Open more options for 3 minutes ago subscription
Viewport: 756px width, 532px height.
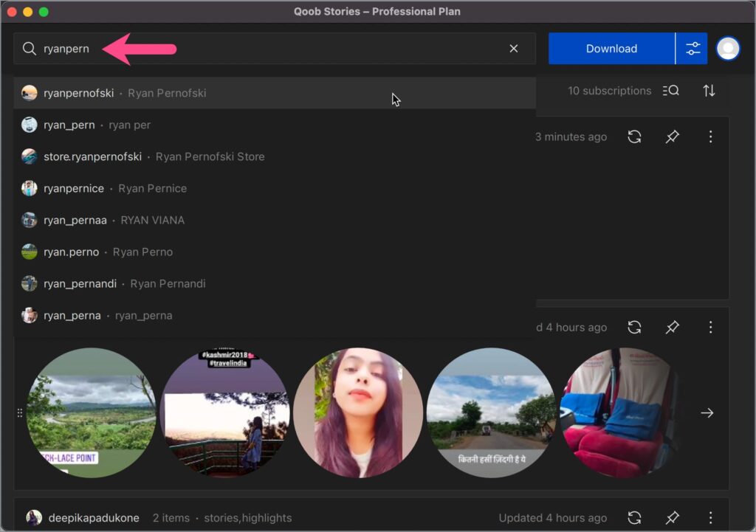[710, 137]
